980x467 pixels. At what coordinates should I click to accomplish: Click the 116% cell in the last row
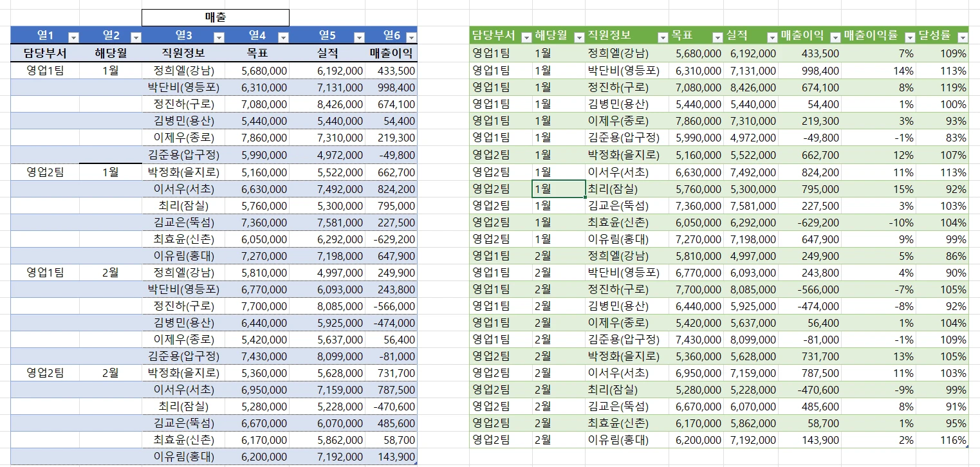tap(942, 440)
